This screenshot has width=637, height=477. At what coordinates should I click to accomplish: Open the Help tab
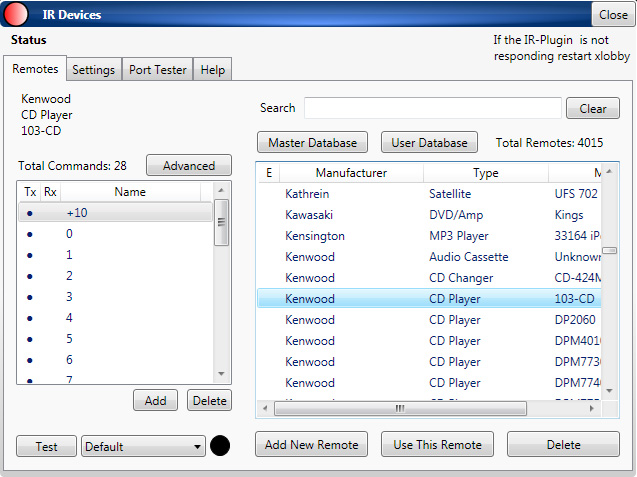click(x=212, y=69)
